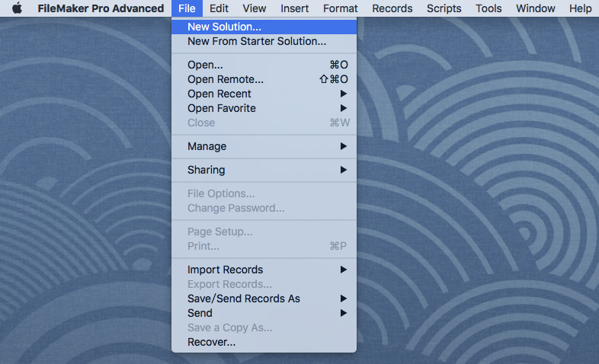Expand the Open Favorite submenu
Image resolution: width=599 pixels, height=364 pixels.
tap(264, 108)
